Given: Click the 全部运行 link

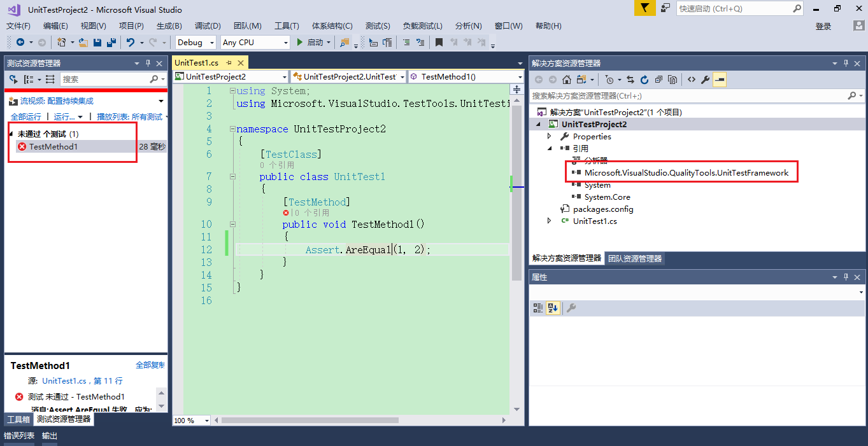Looking at the screenshot, I should tap(25, 117).
